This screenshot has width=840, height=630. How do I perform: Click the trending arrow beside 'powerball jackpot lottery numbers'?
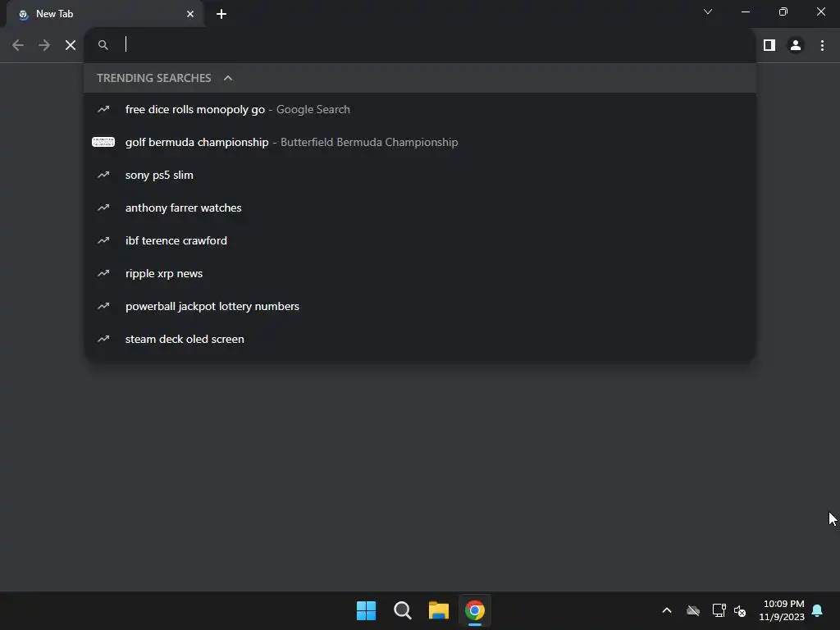pyautogui.click(x=103, y=307)
